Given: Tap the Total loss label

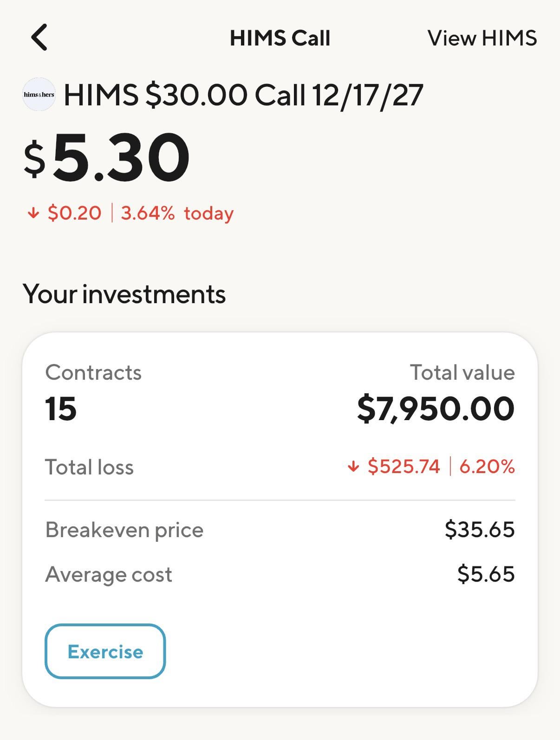Looking at the screenshot, I should pyautogui.click(x=89, y=467).
